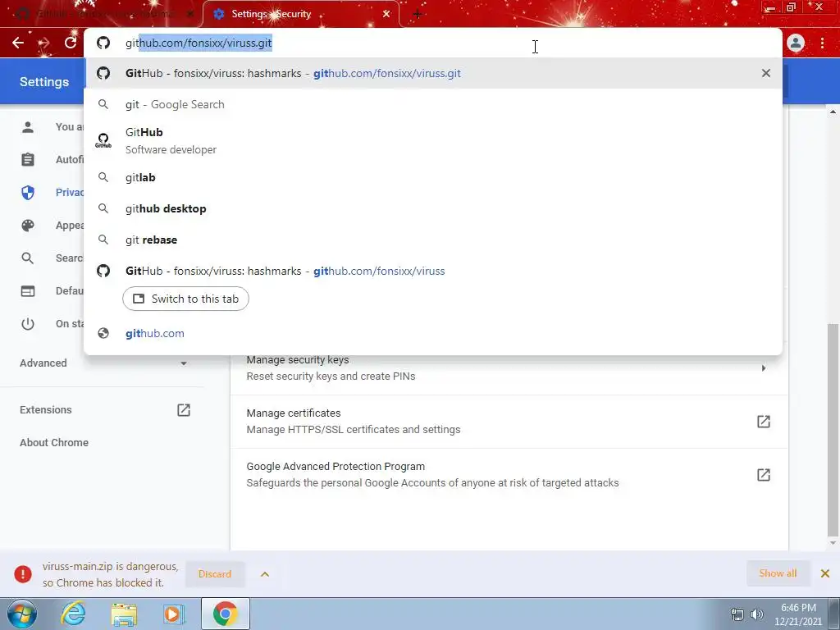The height and width of the screenshot is (630, 840).
Task: Click the globe icon beside github.com
Action: [103, 333]
